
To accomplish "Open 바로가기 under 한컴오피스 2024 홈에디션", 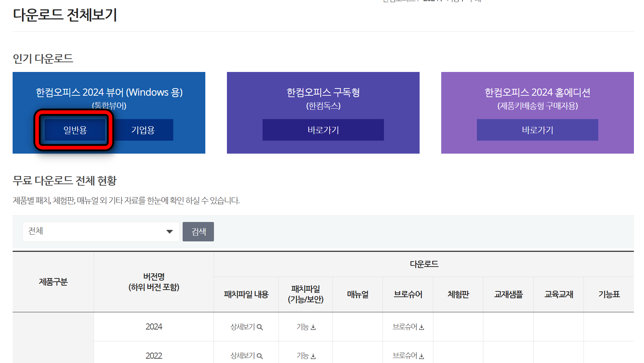I will [537, 130].
